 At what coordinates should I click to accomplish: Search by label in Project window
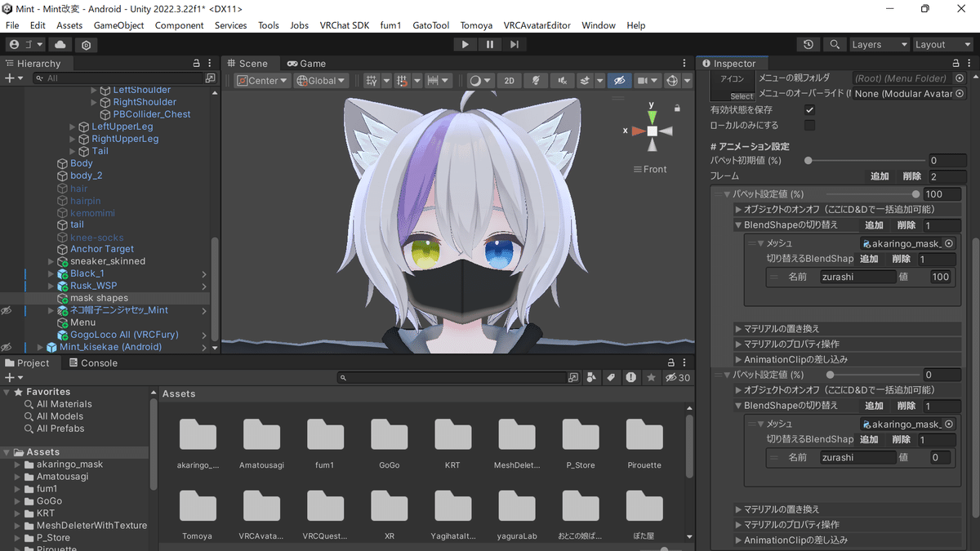611,378
